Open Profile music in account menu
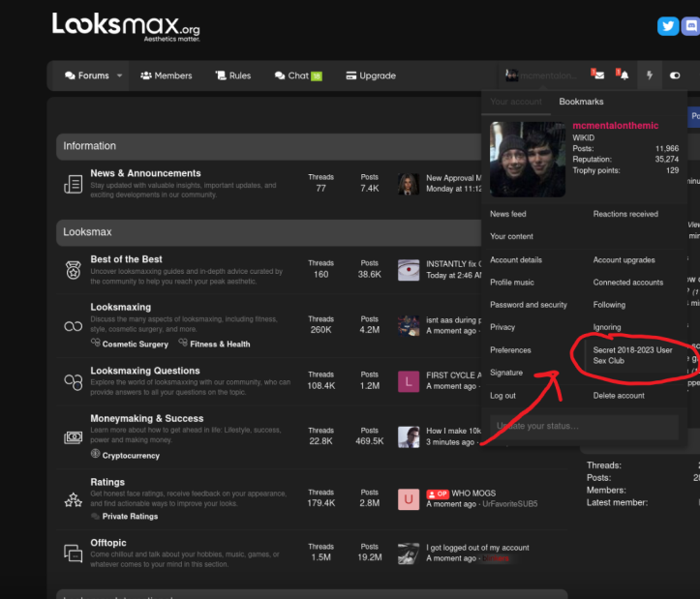 [x=512, y=283]
